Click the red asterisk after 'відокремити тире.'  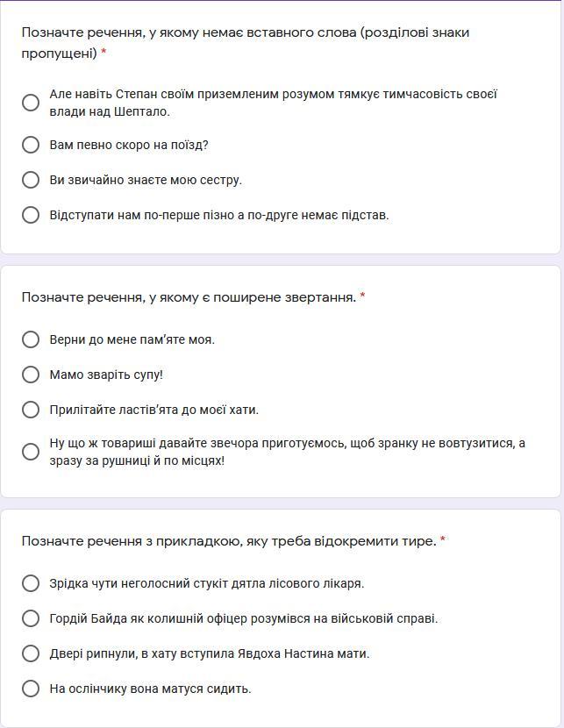pos(443,541)
